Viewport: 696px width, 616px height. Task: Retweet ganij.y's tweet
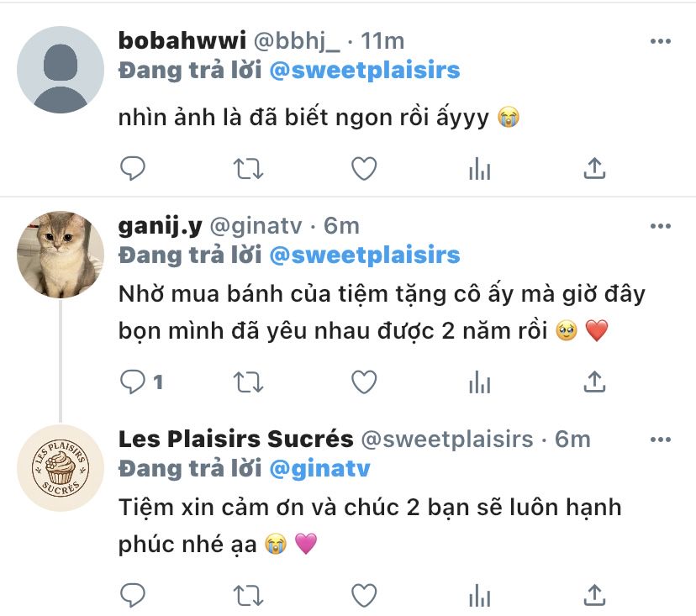pyautogui.click(x=247, y=383)
